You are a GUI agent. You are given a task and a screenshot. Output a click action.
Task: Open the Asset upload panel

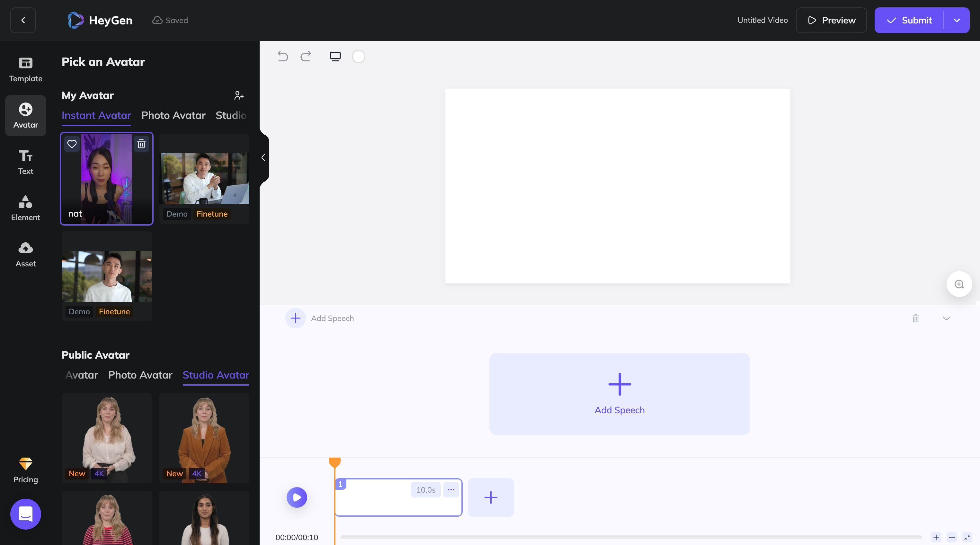25,255
